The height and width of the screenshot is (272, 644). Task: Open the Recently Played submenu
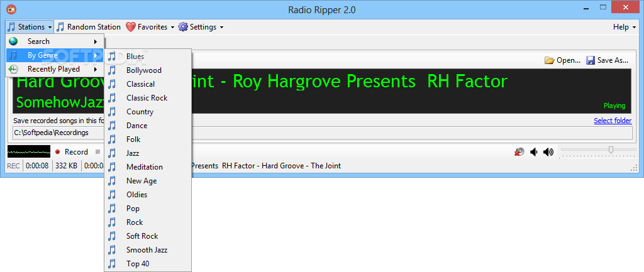[x=55, y=69]
